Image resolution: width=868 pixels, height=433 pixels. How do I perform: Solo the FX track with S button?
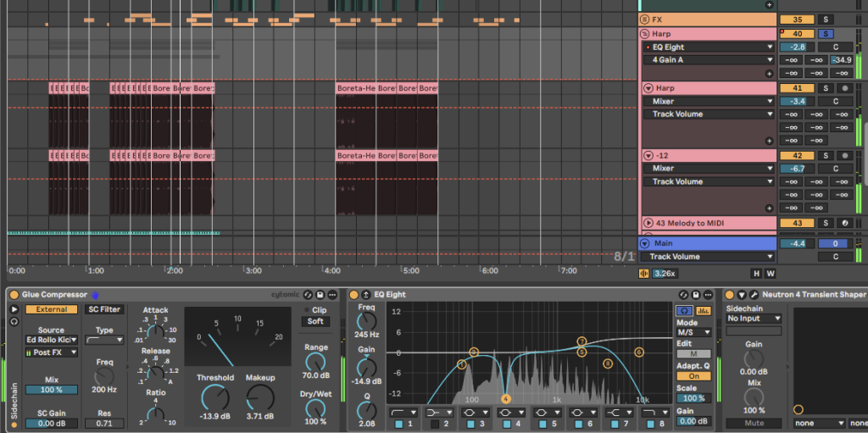(x=826, y=19)
